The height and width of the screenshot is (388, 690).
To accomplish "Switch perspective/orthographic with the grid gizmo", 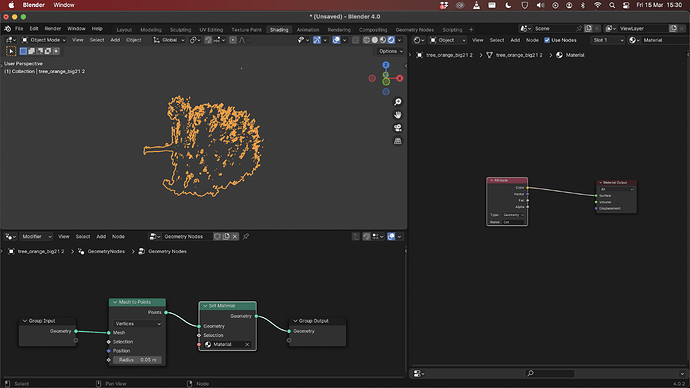I will point(398,141).
